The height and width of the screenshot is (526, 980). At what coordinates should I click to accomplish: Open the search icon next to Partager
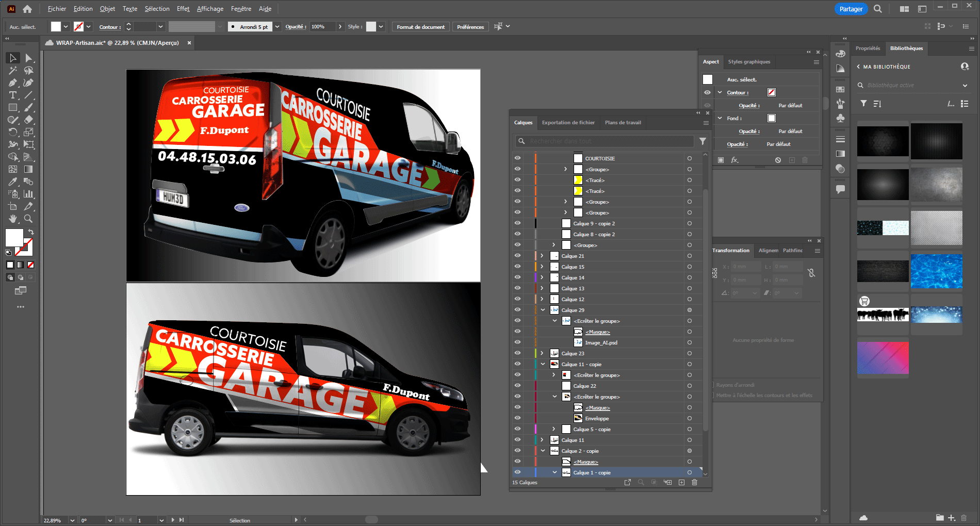(877, 9)
